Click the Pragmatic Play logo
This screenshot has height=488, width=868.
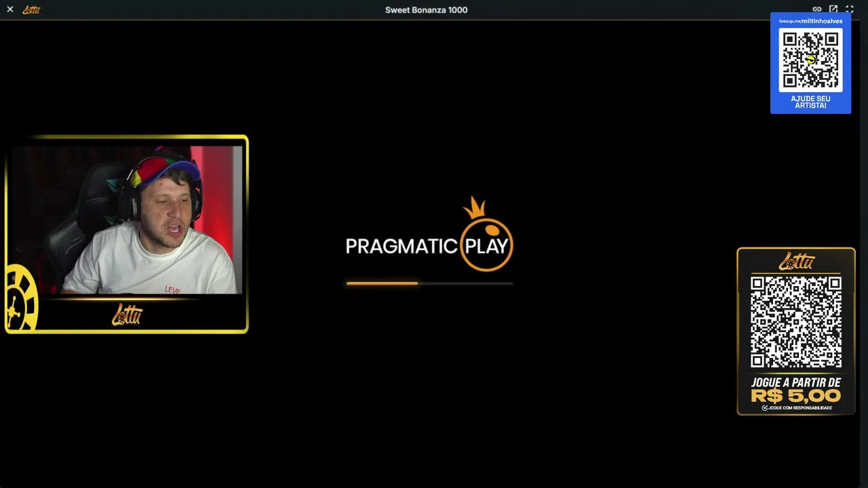pos(429,235)
